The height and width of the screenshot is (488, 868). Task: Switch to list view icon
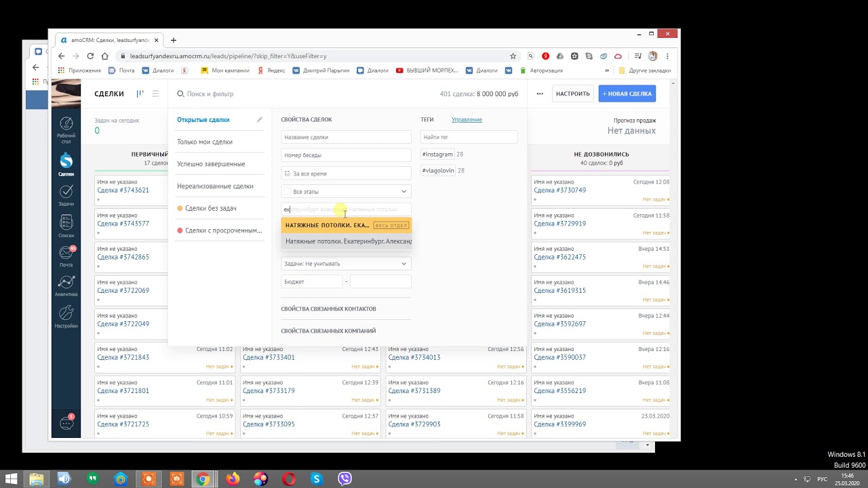coord(155,94)
